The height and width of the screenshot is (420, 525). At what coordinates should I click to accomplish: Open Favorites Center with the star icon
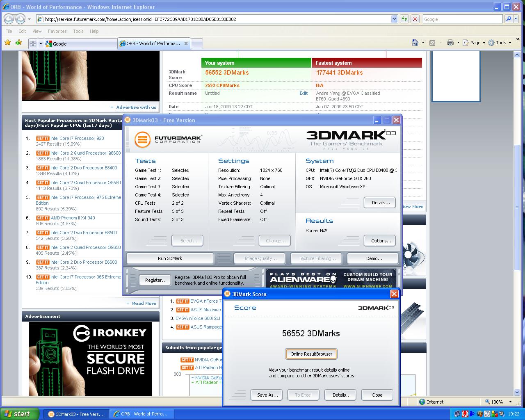coord(7,43)
